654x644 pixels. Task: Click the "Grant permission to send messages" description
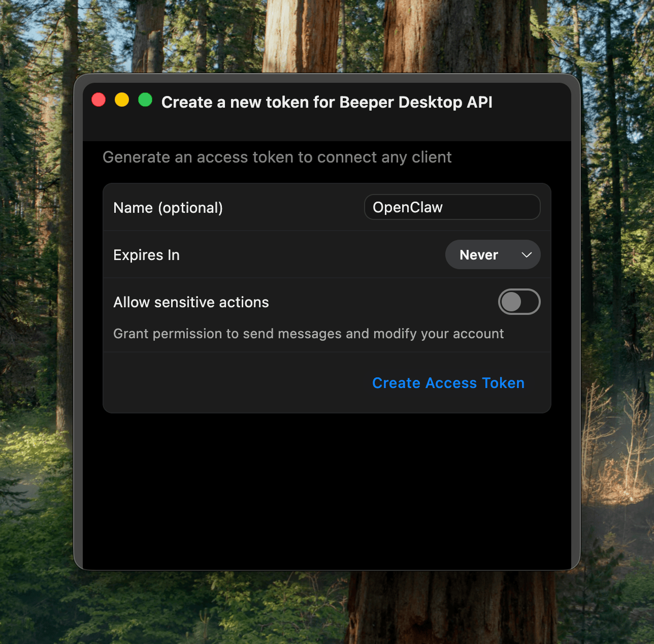[308, 334]
